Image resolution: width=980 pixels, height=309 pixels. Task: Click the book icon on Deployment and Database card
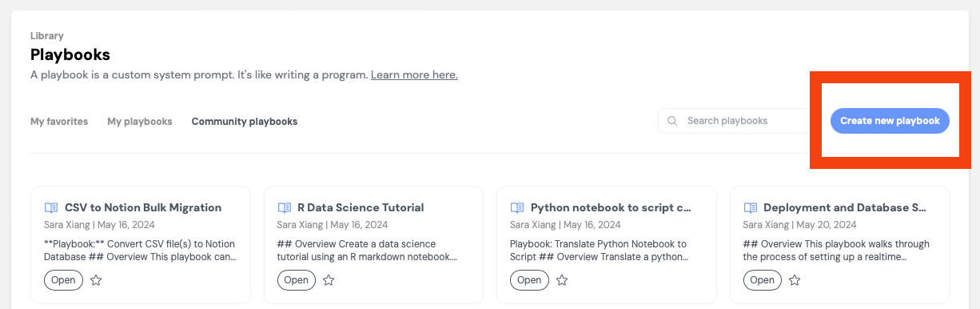[x=751, y=207]
